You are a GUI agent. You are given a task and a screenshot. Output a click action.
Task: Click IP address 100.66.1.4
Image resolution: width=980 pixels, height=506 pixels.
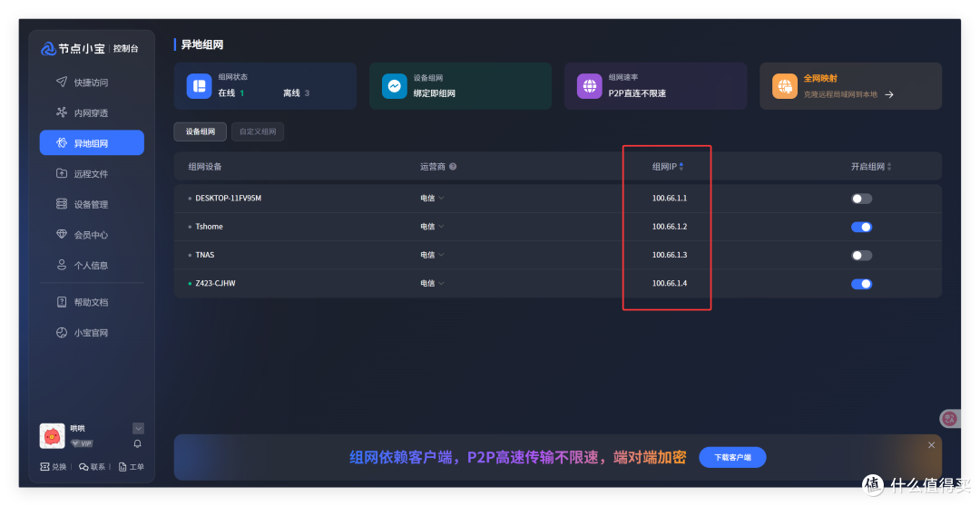click(670, 284)
